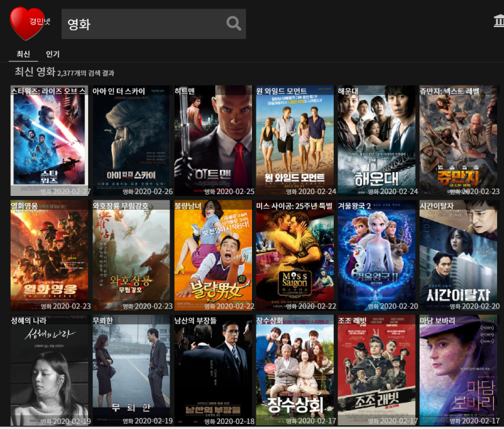Viewport: 504px width, 429px height.
Task: Select the 열화영웅 movie poster
Action: pos(49,256)
